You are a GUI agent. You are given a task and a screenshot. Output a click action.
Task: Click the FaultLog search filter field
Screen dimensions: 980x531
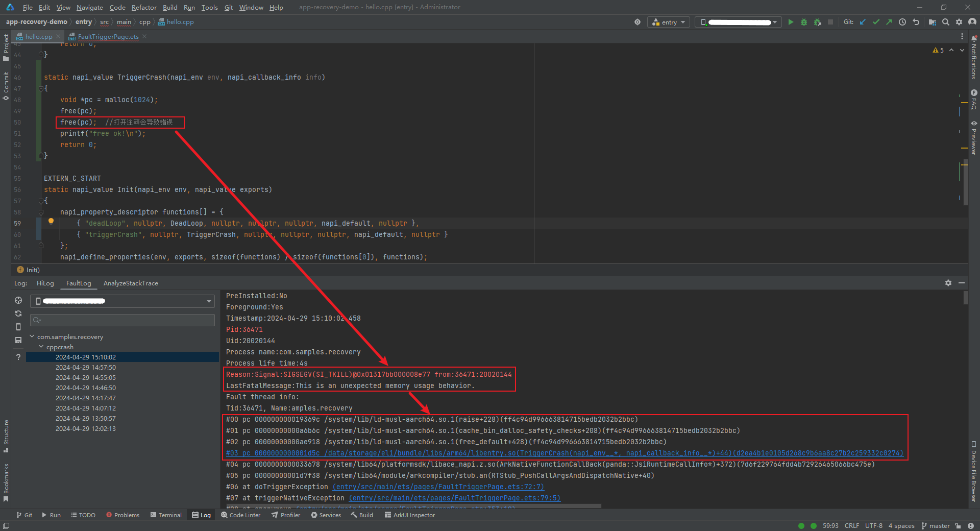[x=122, y=320]
